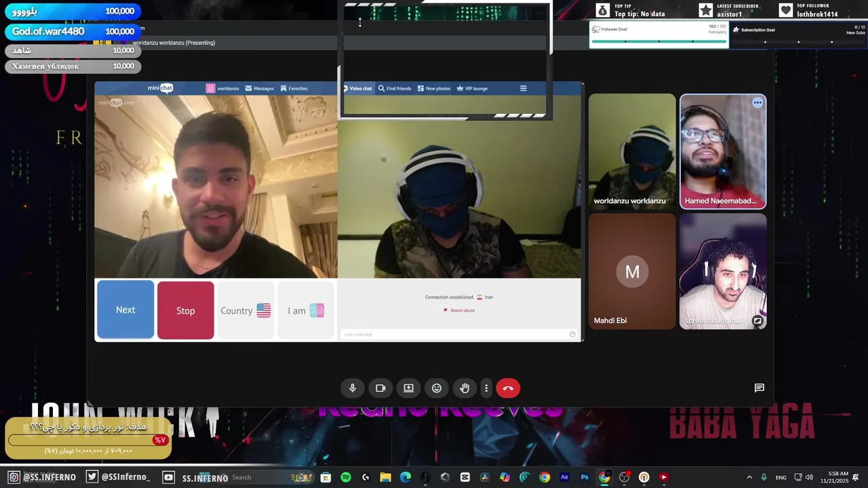
Task: Open the 'I am' gender selector
Action: pos(306,310)
